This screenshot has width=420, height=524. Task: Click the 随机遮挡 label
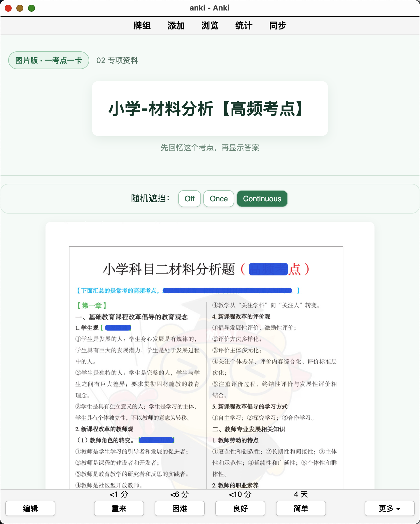pyautogui.click(x=150, y=199)
